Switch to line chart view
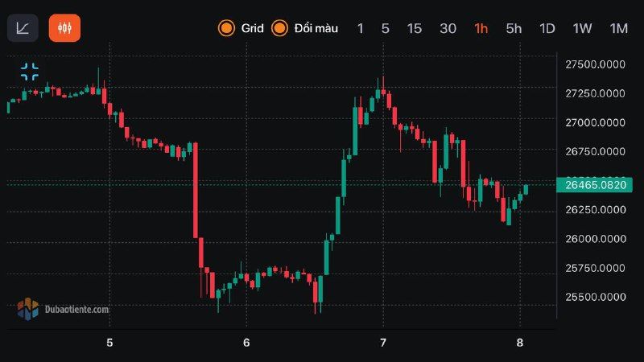The width and height of the screenshot is (644, 362). tap(23, 28)
